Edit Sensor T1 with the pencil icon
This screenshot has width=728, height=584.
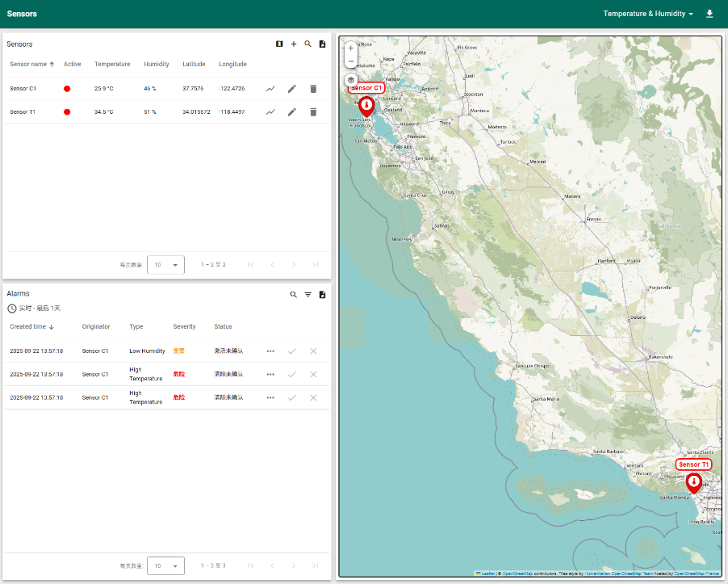(292, 112)
